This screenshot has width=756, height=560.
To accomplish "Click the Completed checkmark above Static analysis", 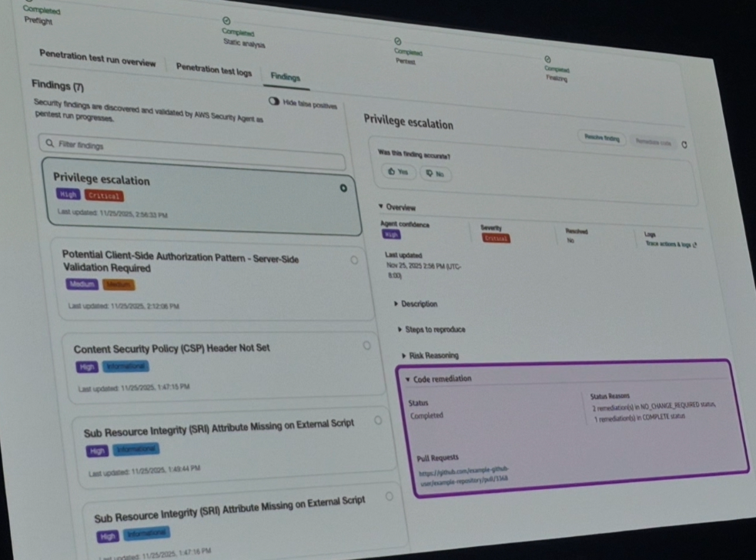I will (226, 21).
